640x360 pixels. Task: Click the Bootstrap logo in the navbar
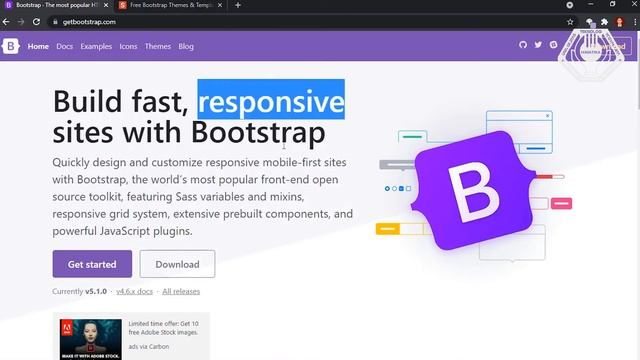coord(11,46)
